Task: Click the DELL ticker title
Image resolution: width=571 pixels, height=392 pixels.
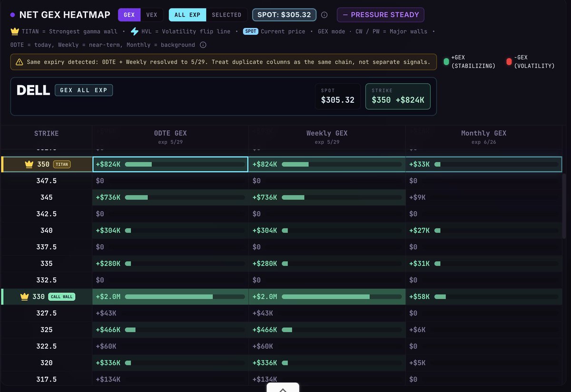Action: [33, 90]
